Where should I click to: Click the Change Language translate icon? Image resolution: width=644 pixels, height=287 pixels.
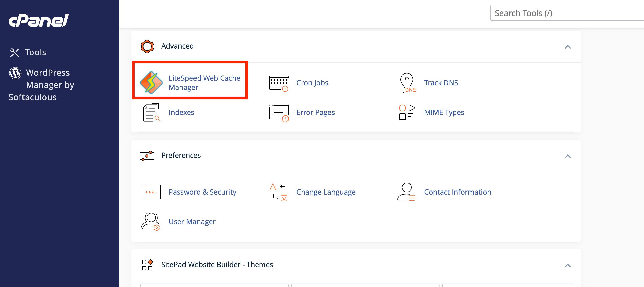point(279,192)
